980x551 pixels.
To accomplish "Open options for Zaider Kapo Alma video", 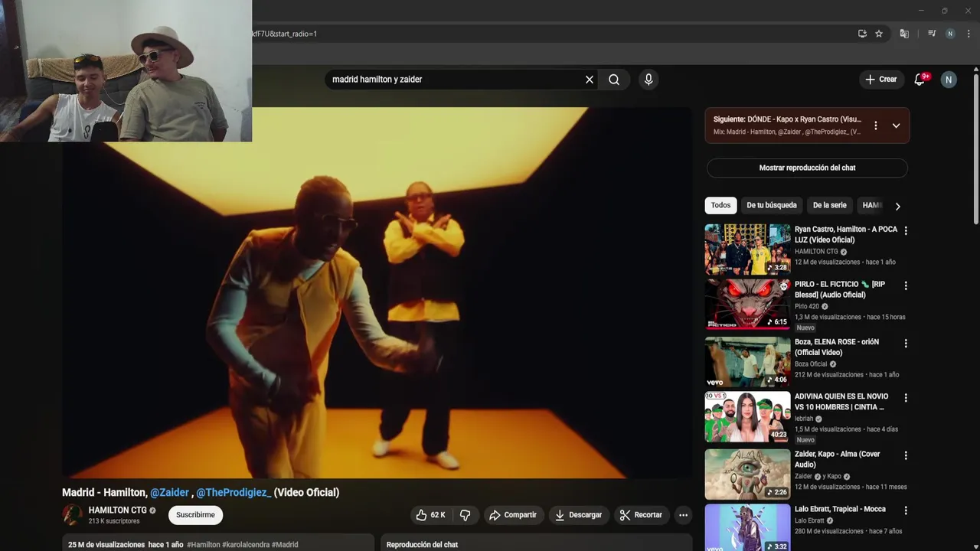I will (906, 455).
